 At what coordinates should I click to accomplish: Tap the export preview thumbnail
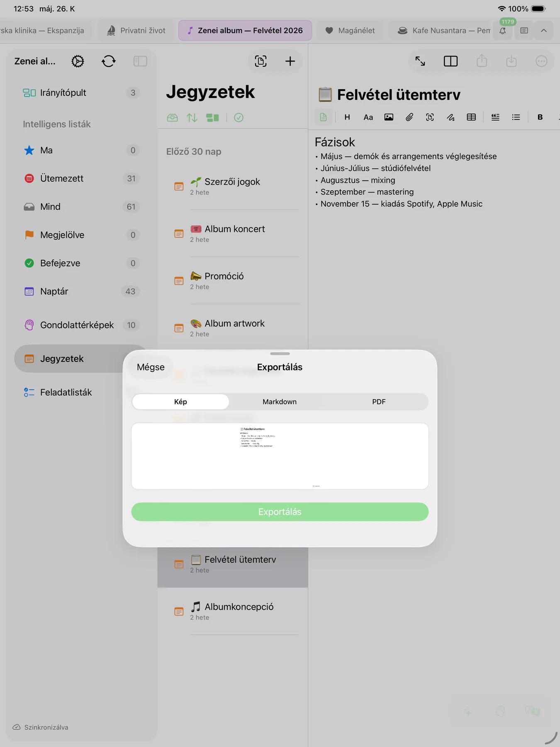pyautogui.click(x=280, y=456)
